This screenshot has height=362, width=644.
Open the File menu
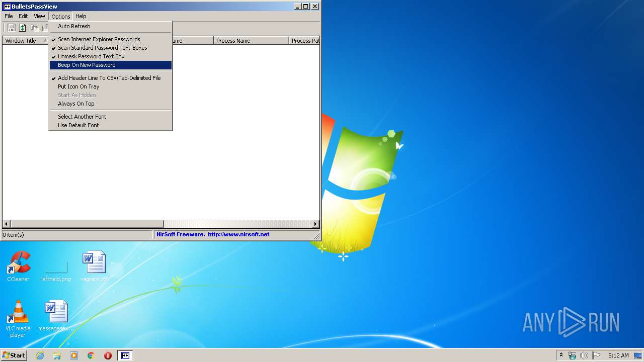tap(9, 16)
